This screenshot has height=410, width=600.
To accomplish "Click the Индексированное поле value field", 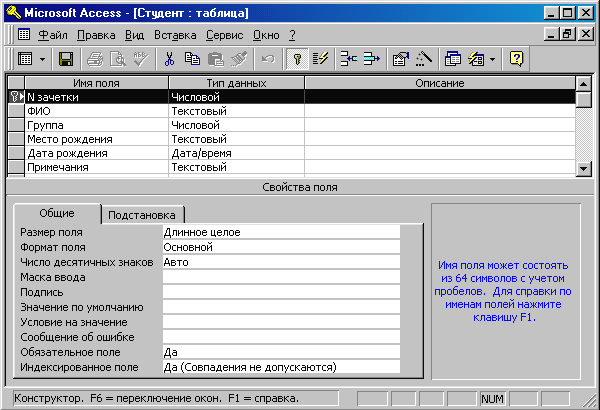I will pos(281,367).
